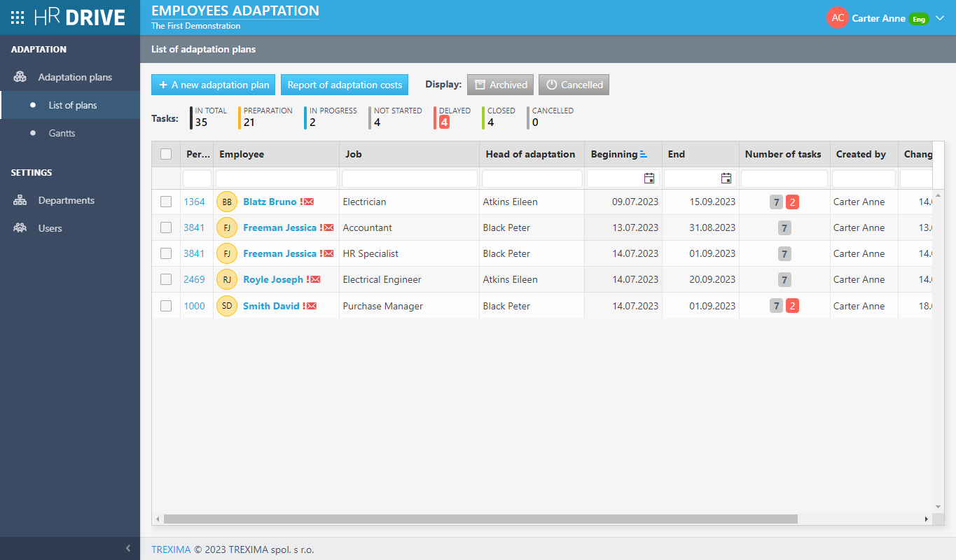Viewport: 956px width, 560px height.
Task: Open the TREXIMA link in the footer
Action: [x=171, y=549]
